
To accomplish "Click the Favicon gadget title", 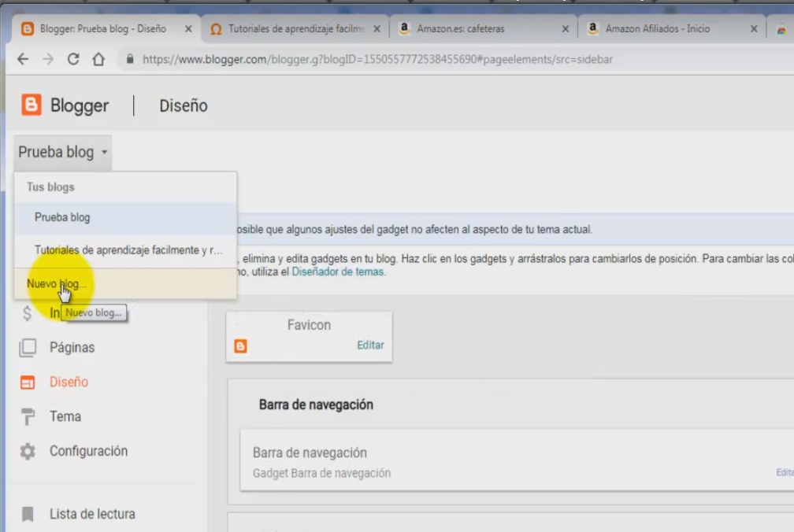I will [x=309, y=325].
